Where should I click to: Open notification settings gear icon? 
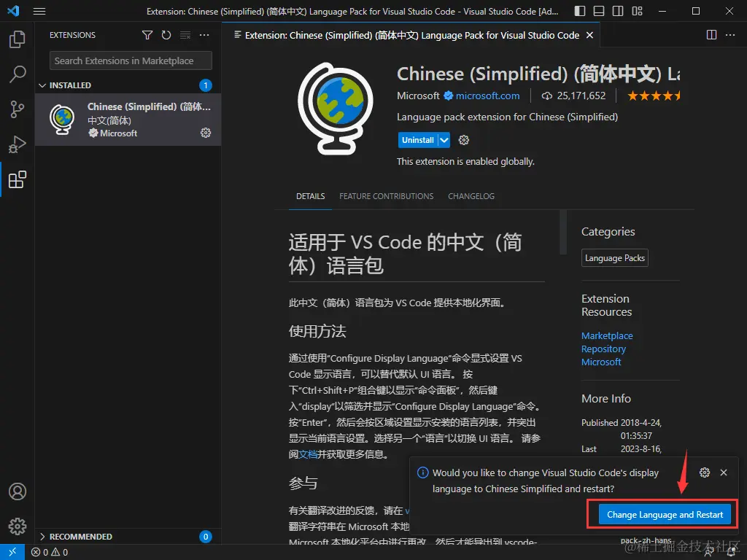tap(705, 472)
